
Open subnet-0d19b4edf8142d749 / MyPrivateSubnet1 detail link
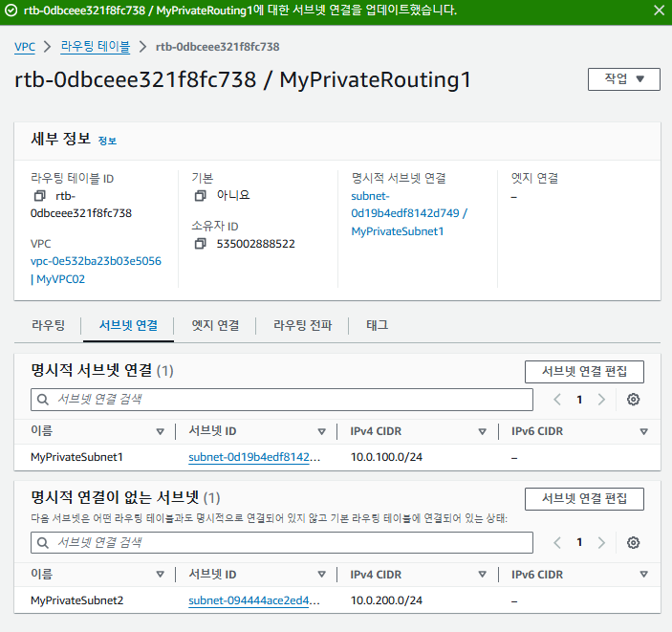click(x=409, y=213)
